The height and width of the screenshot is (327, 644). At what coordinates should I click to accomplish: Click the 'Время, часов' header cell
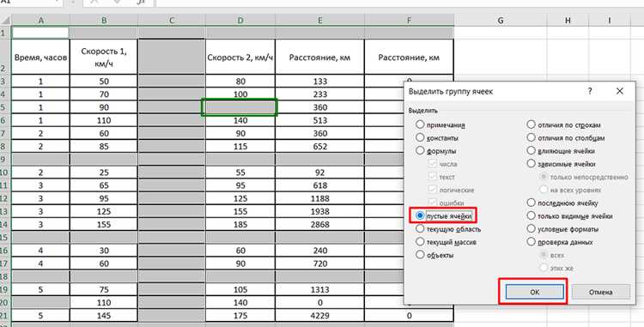40,57
